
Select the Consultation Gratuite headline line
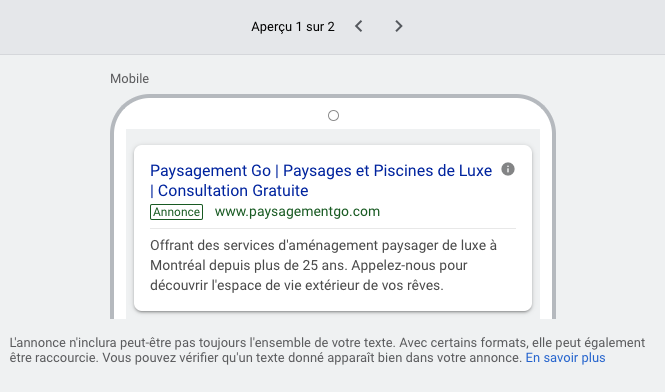[x=233, y=190]
